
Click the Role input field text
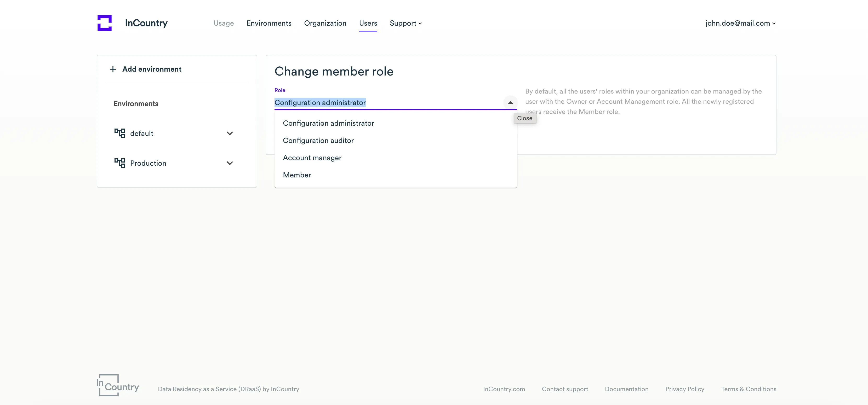[320, 102]
